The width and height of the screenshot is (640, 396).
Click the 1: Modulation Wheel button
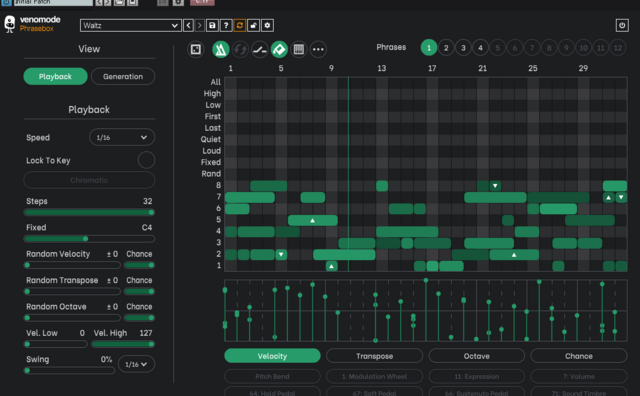point(374,376)
